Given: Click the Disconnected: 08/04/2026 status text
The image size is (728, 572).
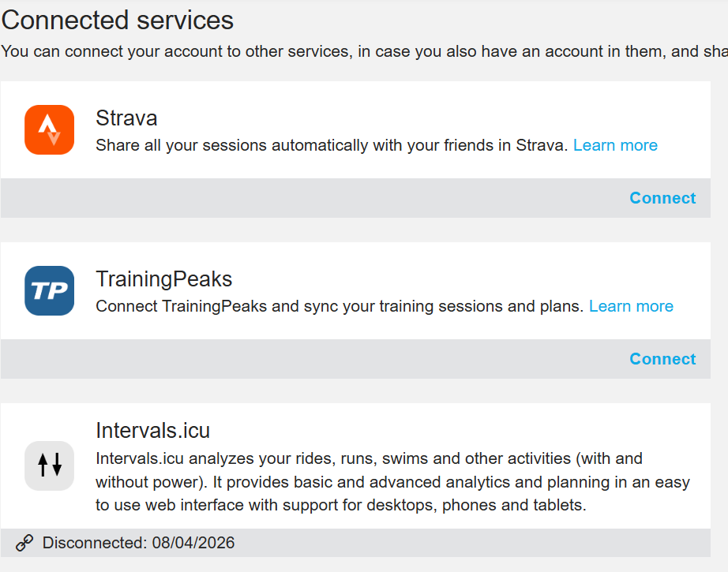Looking at the screenshot, I should click(x=138, y=543).
